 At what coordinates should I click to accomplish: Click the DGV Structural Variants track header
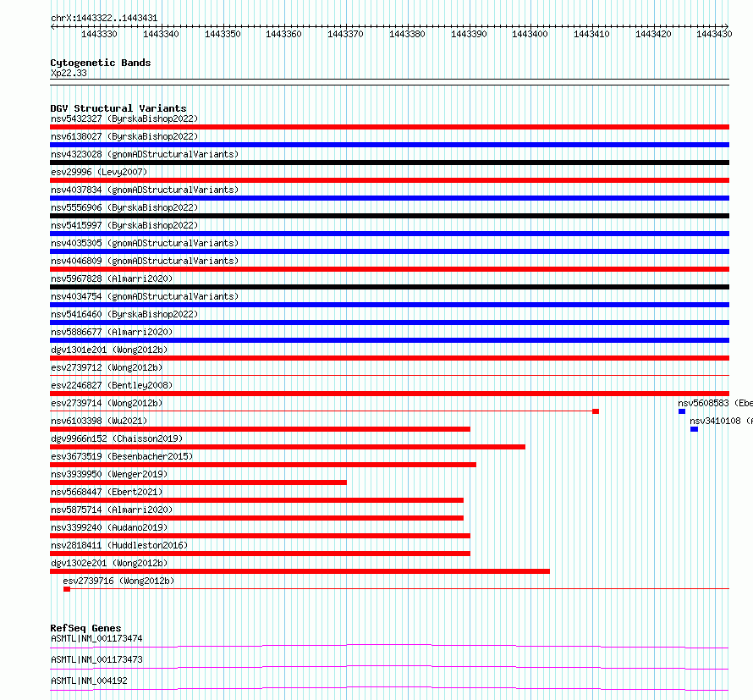[118, 108]
